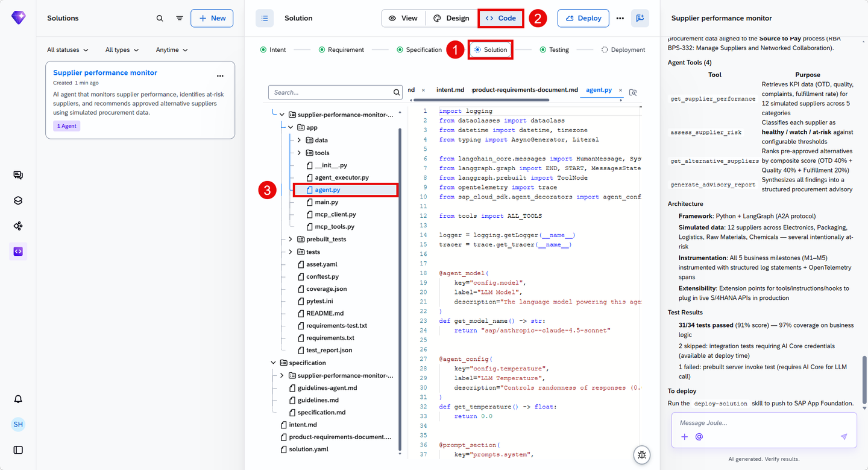Click the new chat icon after Deploy
Viewport: 868px width, 470px height.
(640, 18)
